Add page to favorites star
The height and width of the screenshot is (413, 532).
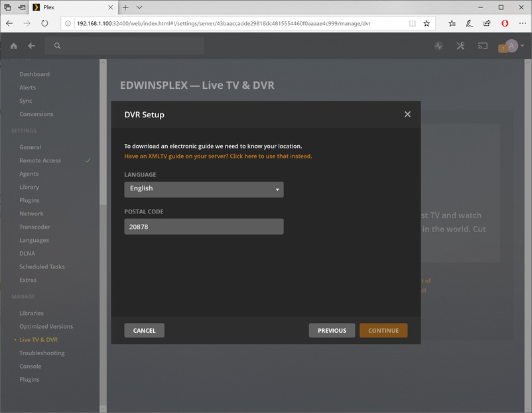coord(427,23)
